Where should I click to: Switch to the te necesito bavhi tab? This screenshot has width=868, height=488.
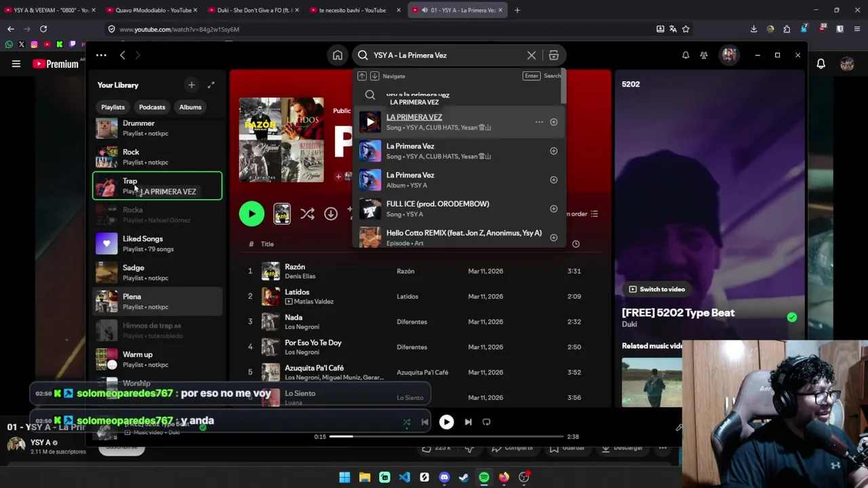[355, 10]
